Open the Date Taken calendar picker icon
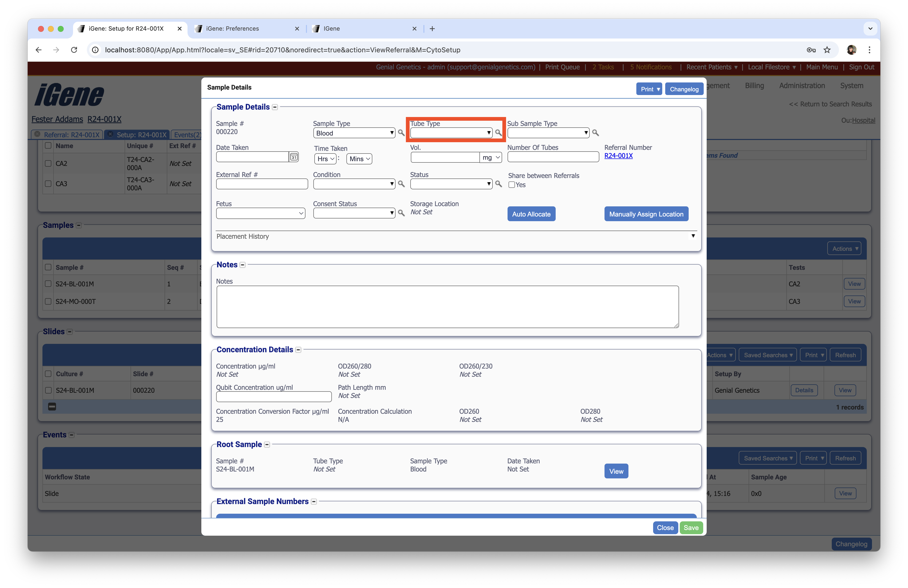This screenshot has height=588, width=908. click(x=294, y=157)
